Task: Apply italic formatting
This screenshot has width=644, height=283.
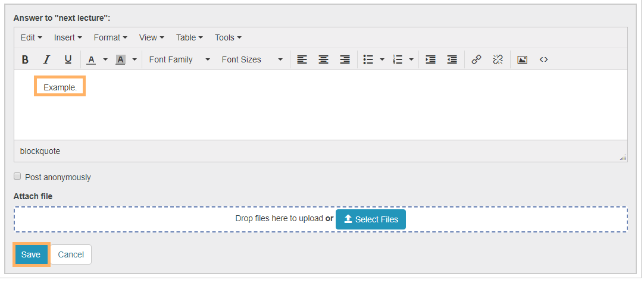Action: (x=46, y=59)
